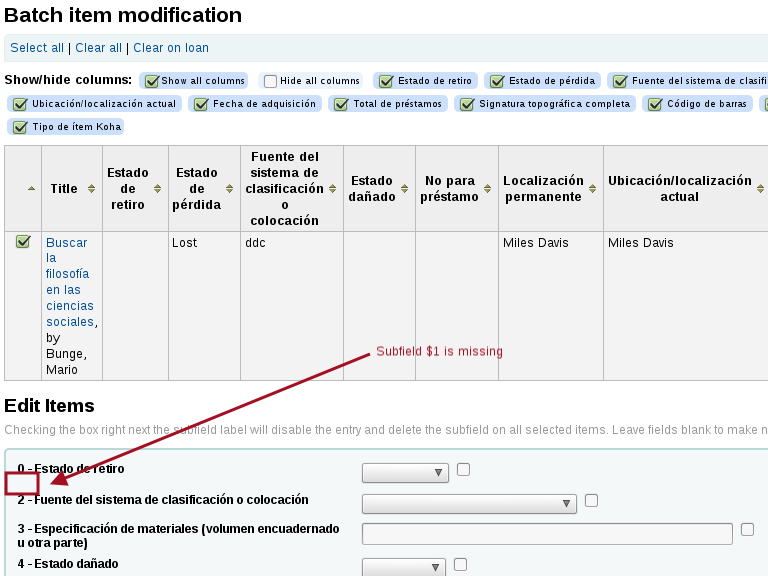Toggle Tipo de ítem Koha column visibility

(19, 127)
